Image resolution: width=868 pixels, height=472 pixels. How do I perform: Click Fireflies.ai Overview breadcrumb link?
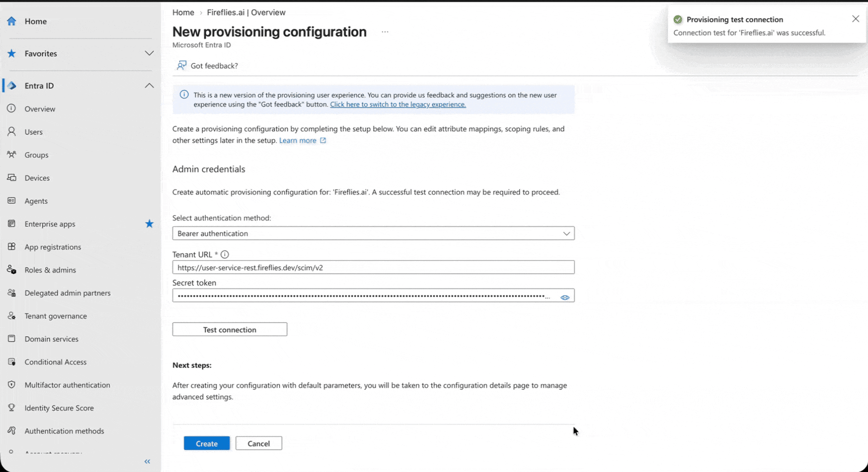click(x=246, y=13)
